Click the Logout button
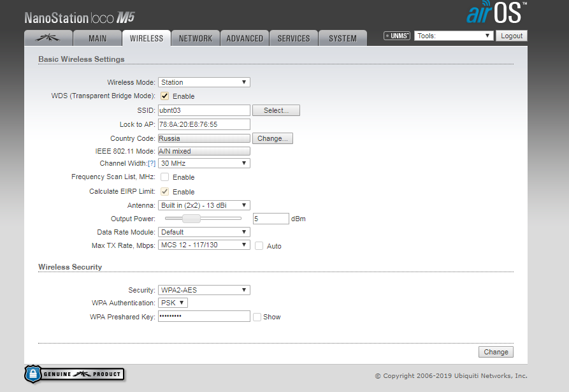 pos(512,36)
